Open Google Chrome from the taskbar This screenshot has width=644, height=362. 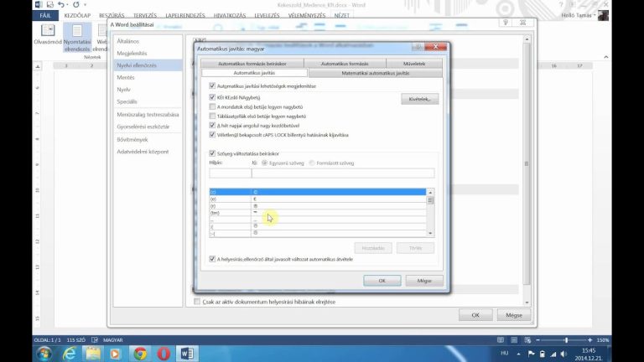140,354
